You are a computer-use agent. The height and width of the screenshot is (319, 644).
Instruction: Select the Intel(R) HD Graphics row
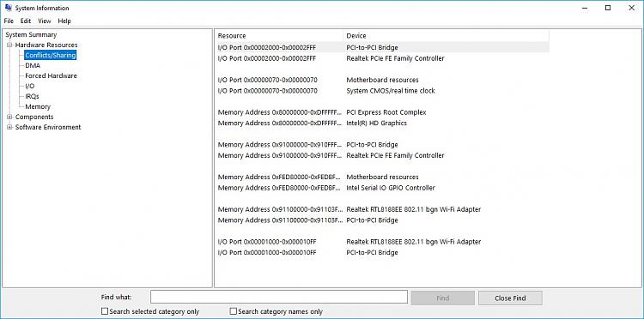click(382, 123)
